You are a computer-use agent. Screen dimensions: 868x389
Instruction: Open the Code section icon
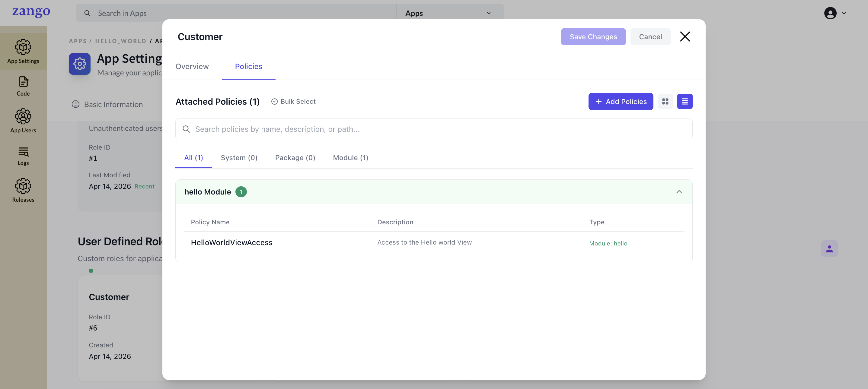point(23,81)
